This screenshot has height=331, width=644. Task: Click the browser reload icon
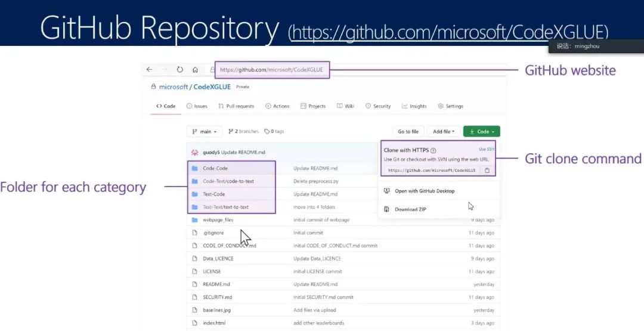(180, 70)
